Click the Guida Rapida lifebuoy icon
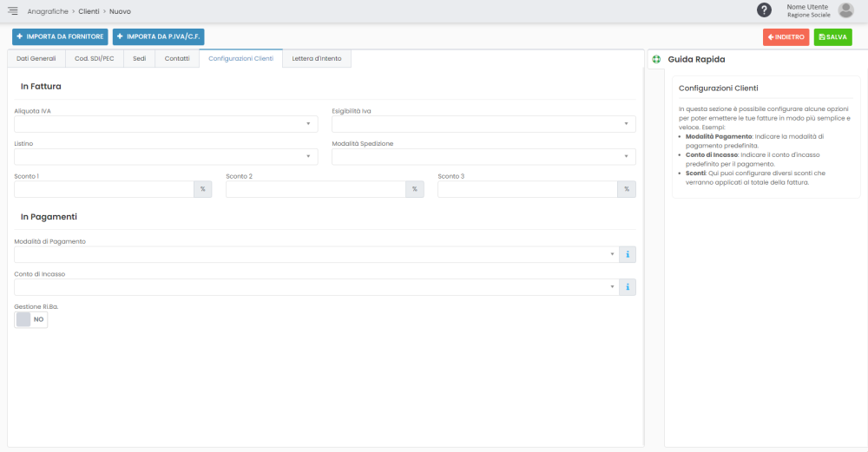This screenshot has width=868, height=452. click(656, 59)
